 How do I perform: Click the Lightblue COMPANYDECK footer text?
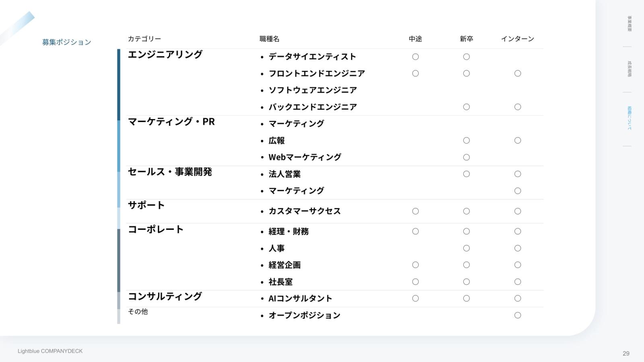point(50,351)
